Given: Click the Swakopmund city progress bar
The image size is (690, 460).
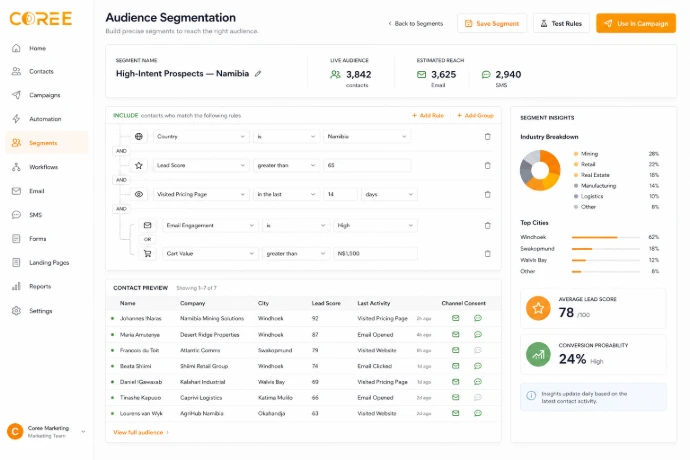Looking at the screenshot, I should tap(606, 249).
